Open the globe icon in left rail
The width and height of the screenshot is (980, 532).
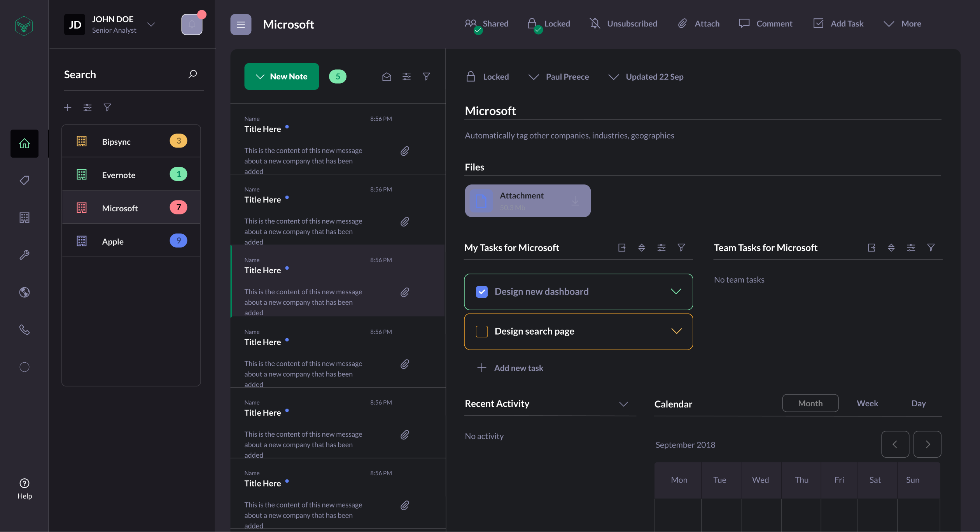24,292
